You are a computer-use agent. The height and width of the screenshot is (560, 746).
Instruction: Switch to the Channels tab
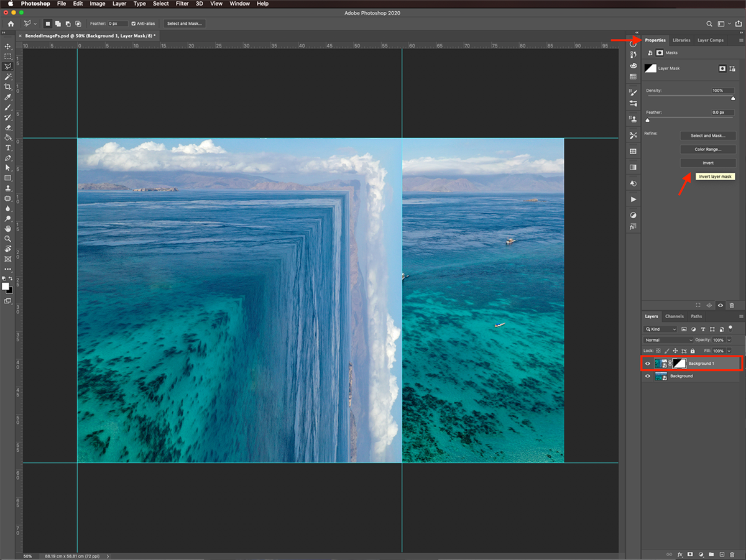coord(674,316)
